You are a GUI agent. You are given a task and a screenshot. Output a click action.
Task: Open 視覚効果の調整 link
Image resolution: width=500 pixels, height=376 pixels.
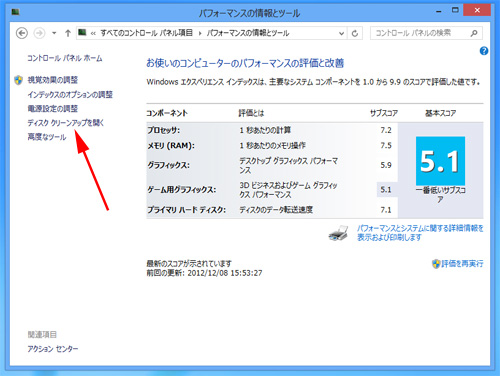pyautogui.click(x=53, y=80)
